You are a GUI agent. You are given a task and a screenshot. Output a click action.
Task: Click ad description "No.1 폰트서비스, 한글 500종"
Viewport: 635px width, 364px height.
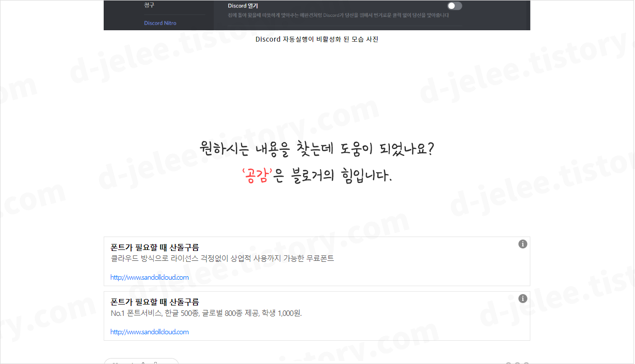206,313
